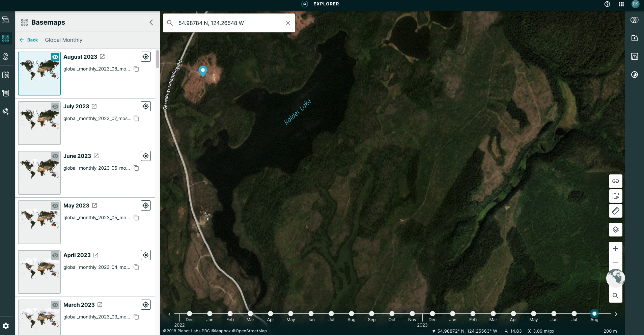Copy the August 2023 mosaic name
This screenshot has height=335, width=644.
click(x=136, y=69)
